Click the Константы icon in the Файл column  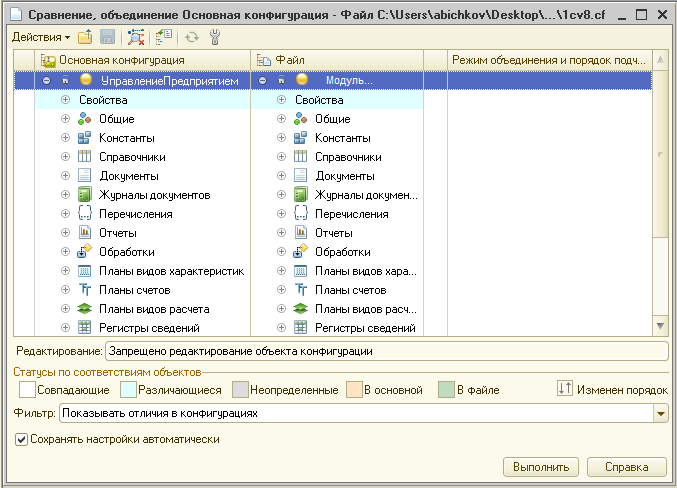[x=301, y=138]
